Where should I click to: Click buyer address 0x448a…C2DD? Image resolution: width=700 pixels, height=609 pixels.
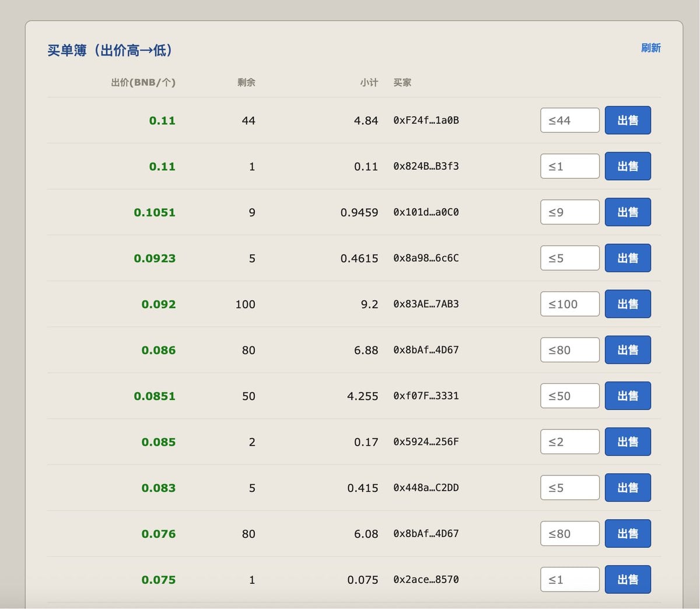coord(426,488)
